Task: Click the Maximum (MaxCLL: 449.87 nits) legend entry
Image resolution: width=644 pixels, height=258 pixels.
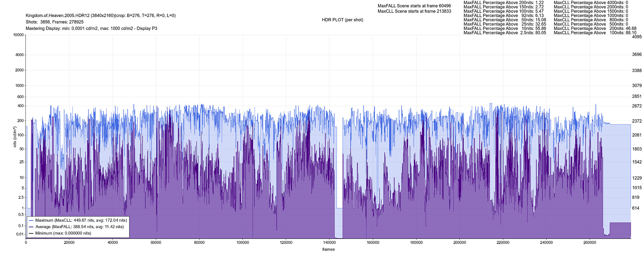Action: pyautogui.click(x=78, y=220)
